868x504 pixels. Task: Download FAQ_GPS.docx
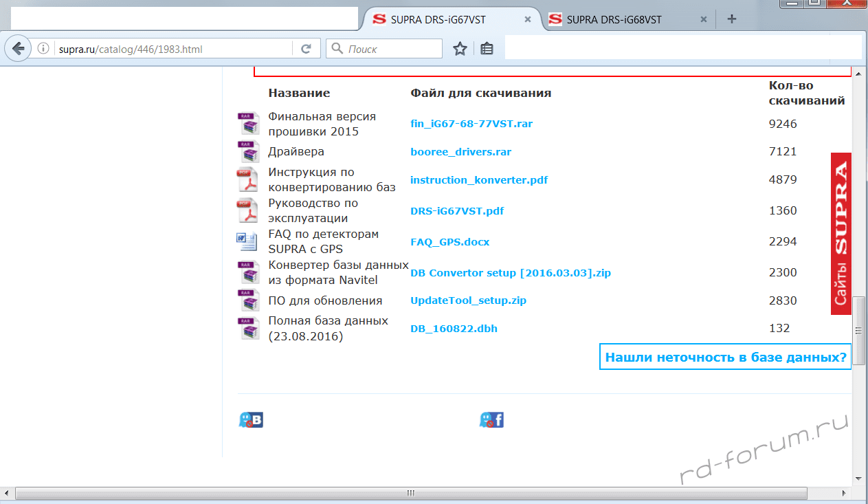[450, 242]
